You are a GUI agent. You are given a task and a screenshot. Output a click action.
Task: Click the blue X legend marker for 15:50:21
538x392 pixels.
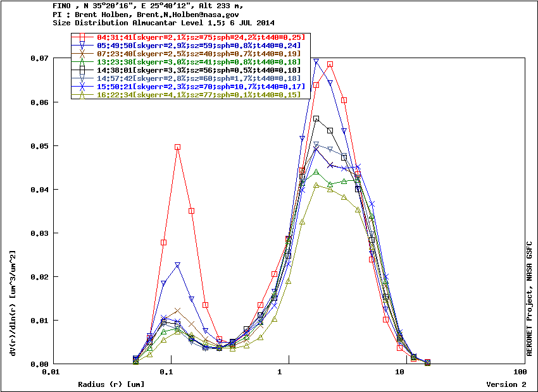pyautogui.click(x=82, y=87)
